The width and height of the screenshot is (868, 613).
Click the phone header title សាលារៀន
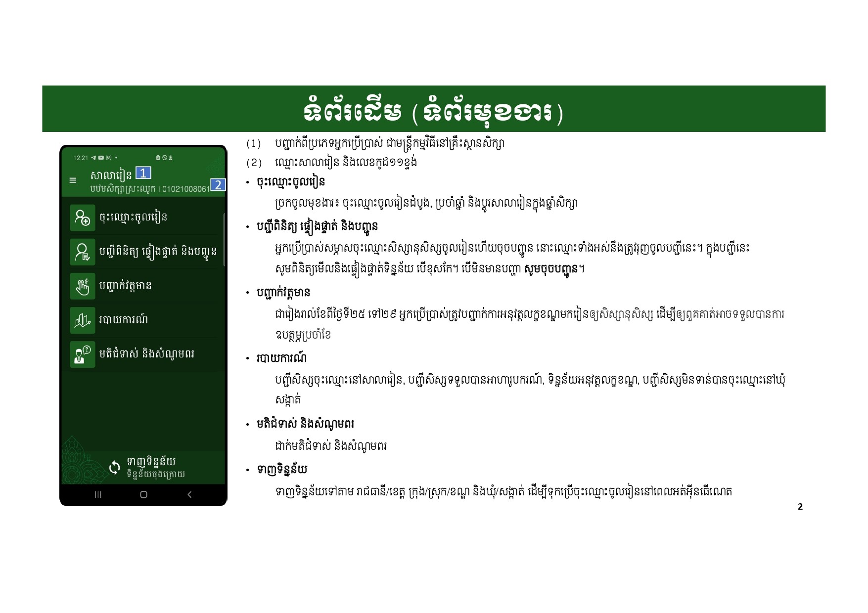point(111,175)
